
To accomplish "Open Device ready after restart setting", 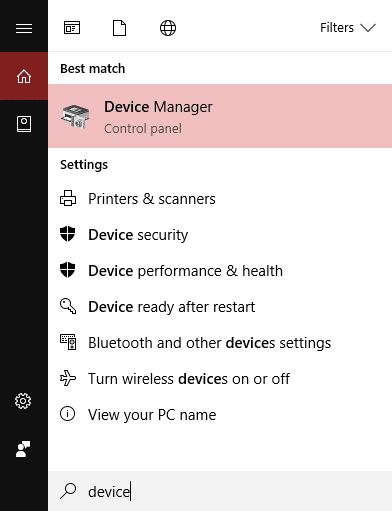I will click(x=220, y=307).
